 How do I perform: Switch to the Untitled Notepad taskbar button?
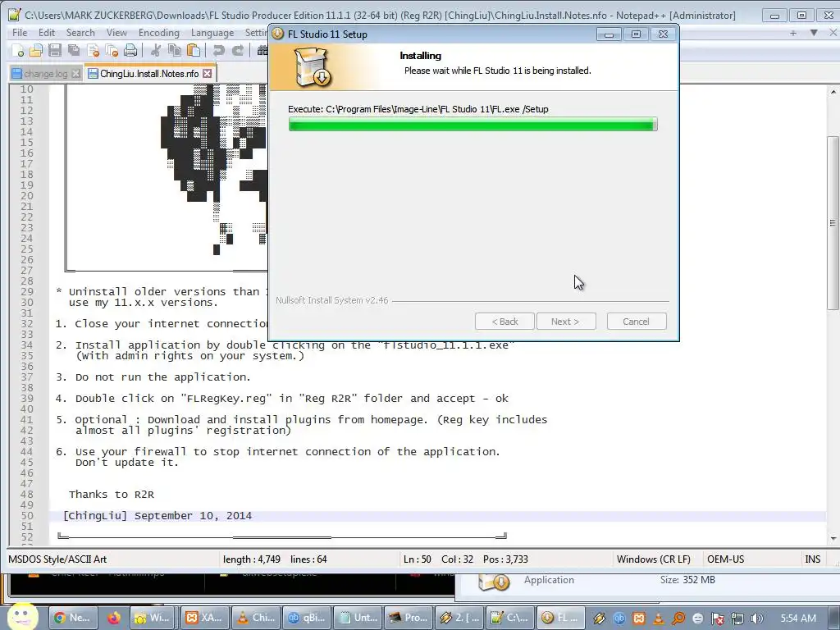pyautogui.click(x=358, y=618)
